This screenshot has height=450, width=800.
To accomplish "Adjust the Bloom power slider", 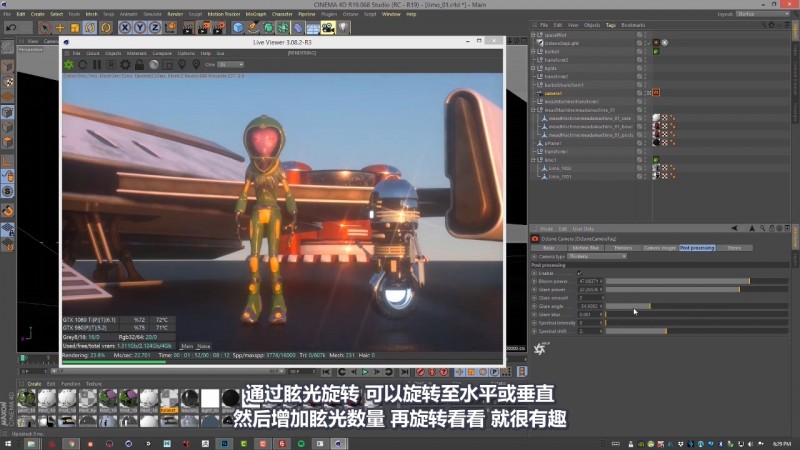I will [697, 281].
